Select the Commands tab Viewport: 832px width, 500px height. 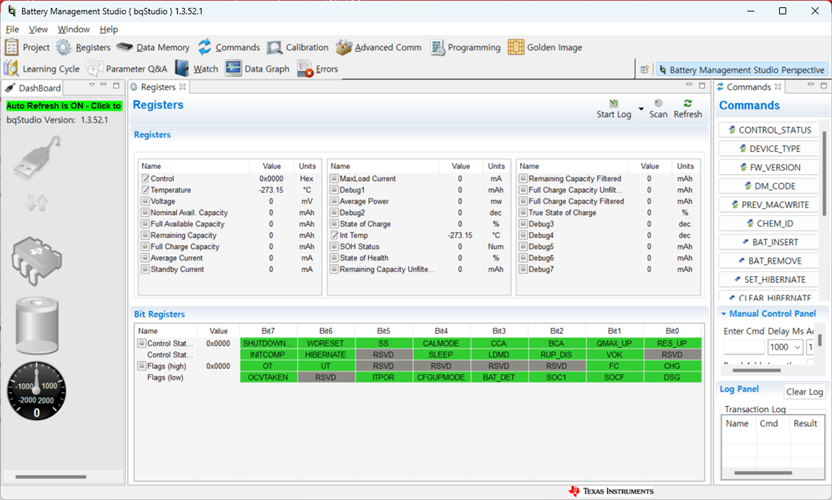coord(748,87)
